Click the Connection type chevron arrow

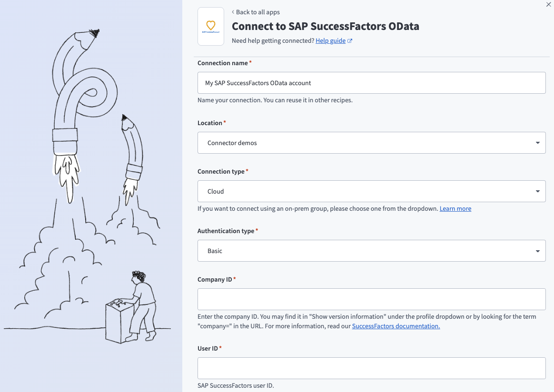coord(538,191)
